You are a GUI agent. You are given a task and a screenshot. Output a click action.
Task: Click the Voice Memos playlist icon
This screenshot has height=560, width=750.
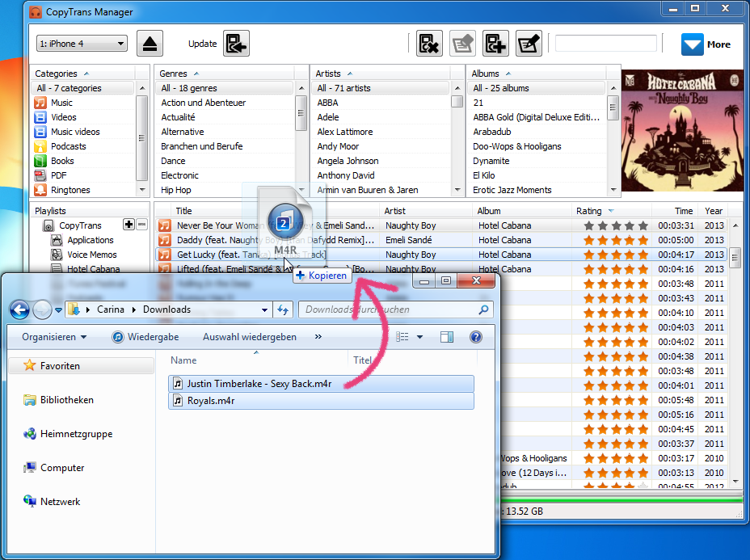pos(57,255)
